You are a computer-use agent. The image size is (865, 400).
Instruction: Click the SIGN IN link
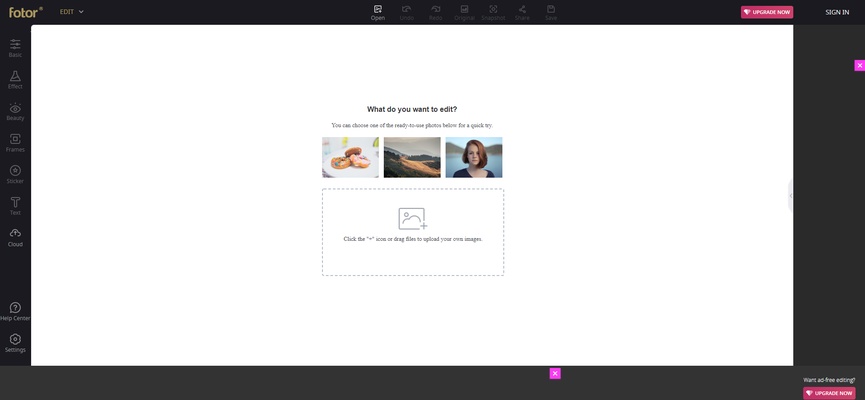click(x=837, y=12)
